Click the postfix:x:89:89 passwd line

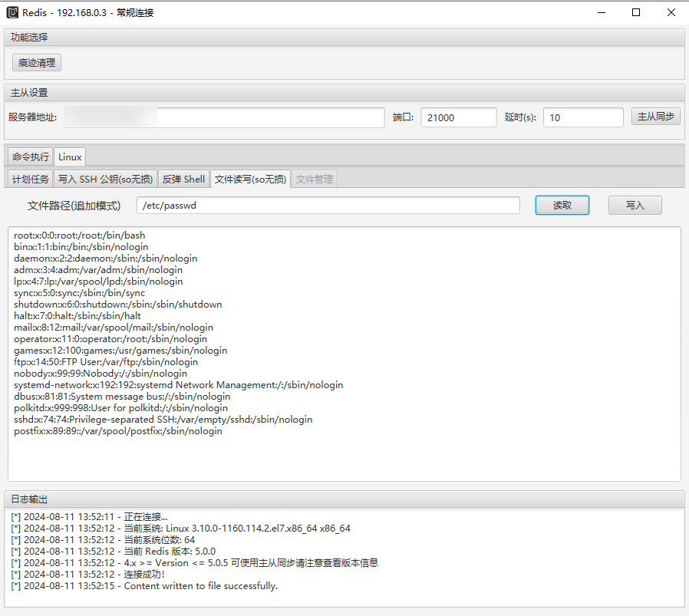click(117, 430)
